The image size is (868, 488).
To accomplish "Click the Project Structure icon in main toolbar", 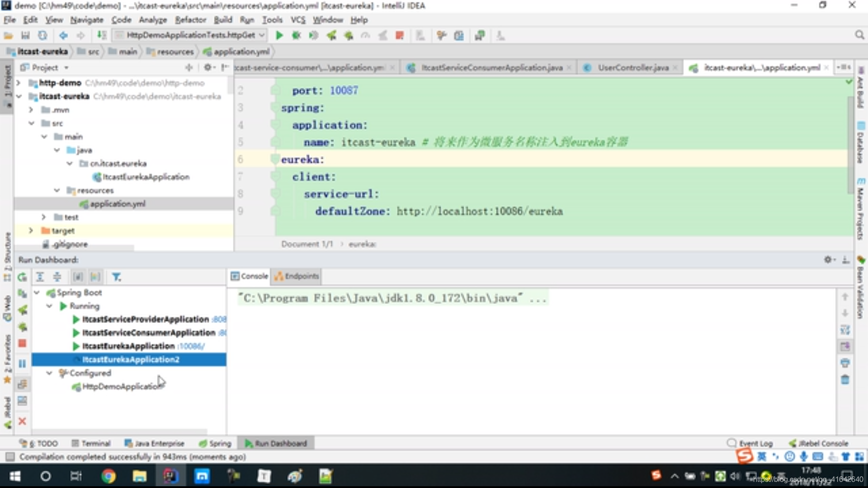I will pyautogui.click(x=459, y=35).
